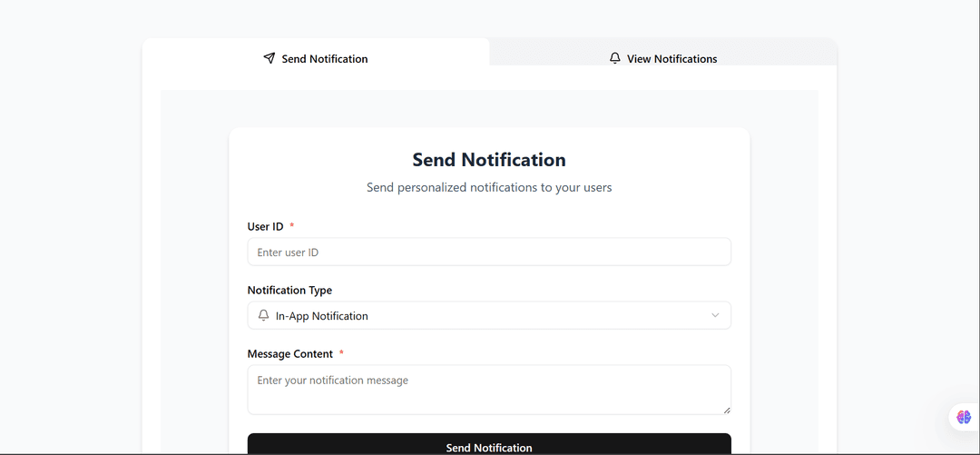Click the black Send Notification button
The width and height of the screenshot is (980, 455).
pyautogui.click(x=489, y=444)
